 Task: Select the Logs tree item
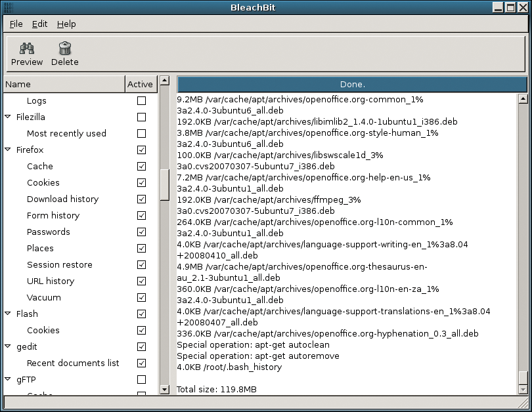(x=37, y=101)
